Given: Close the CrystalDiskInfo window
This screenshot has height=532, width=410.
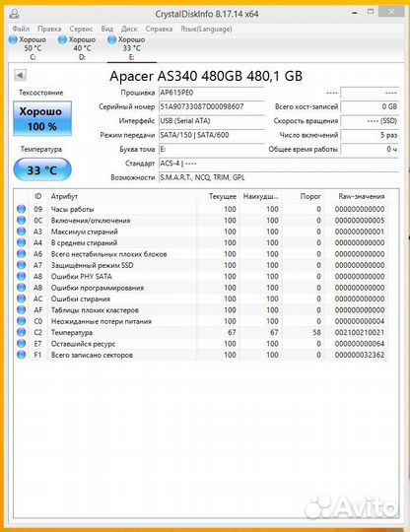Looking at the screenshot, I should 391,12.
